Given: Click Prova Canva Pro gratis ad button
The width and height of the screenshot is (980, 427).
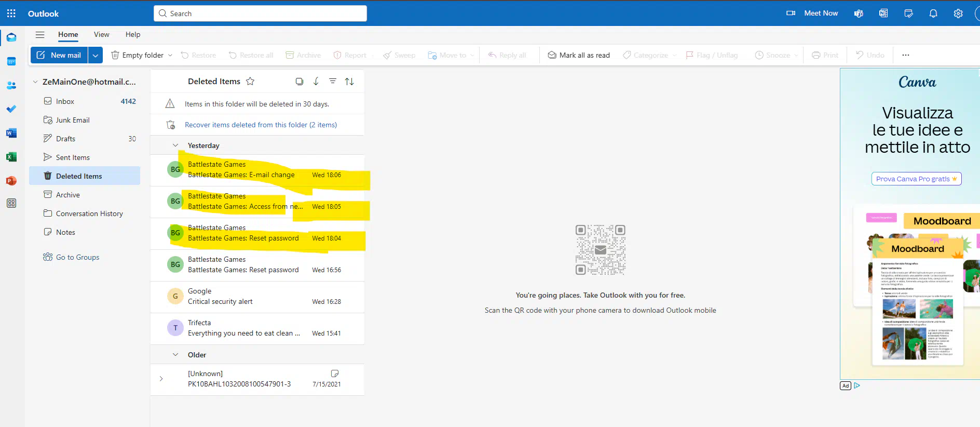Looking at the screenshot, I should (x=916, y=179).
